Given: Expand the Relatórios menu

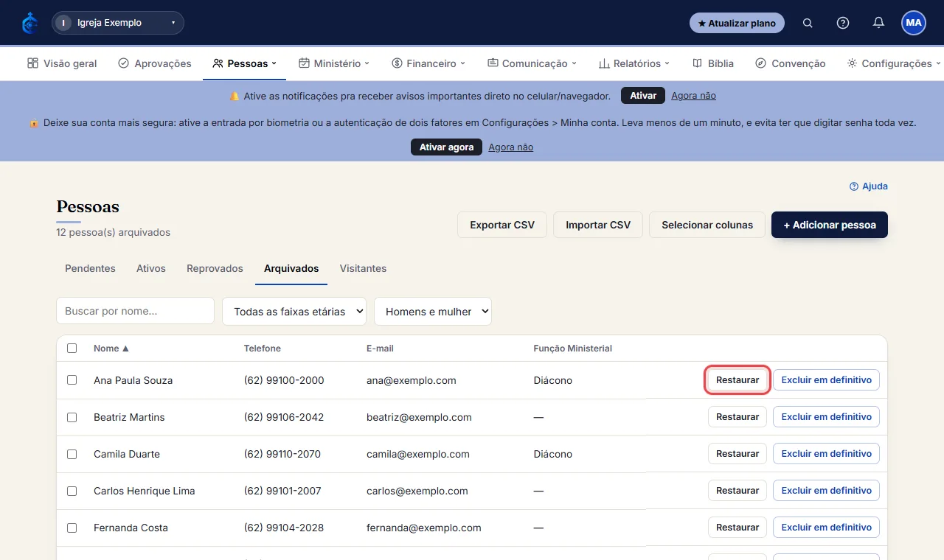Looking at the screenshot, I should point(634,63).
